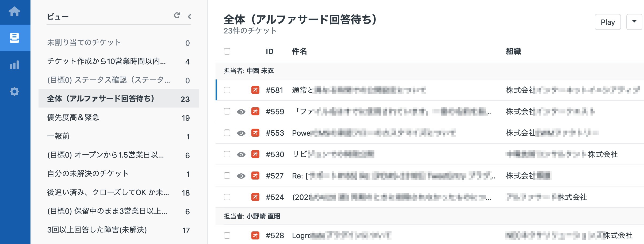Viewport: 644px width, 244px height.
Task: Tick the select-all checkbox in header
Action: tap(227, 51)
